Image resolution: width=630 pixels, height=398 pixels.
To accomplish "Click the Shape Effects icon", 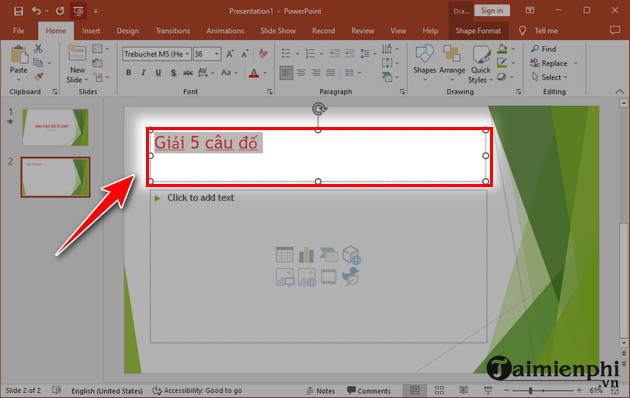I will tap(501, 77).
